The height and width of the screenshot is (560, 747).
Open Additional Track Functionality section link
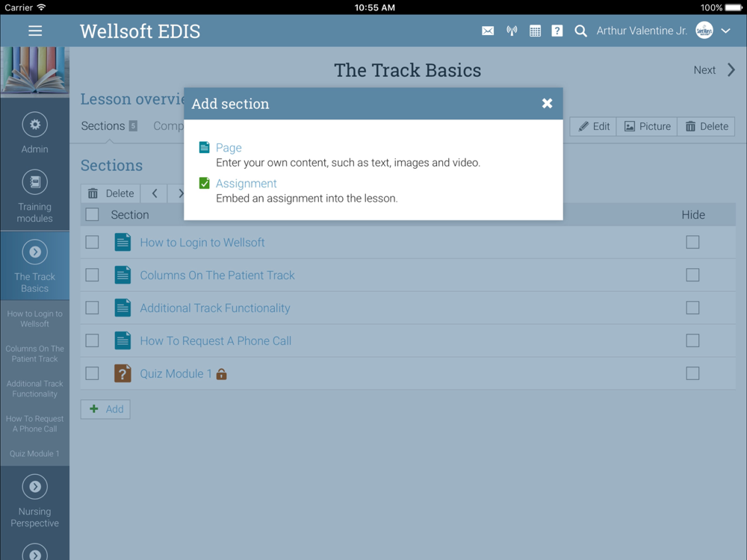(x=215, y=308)
